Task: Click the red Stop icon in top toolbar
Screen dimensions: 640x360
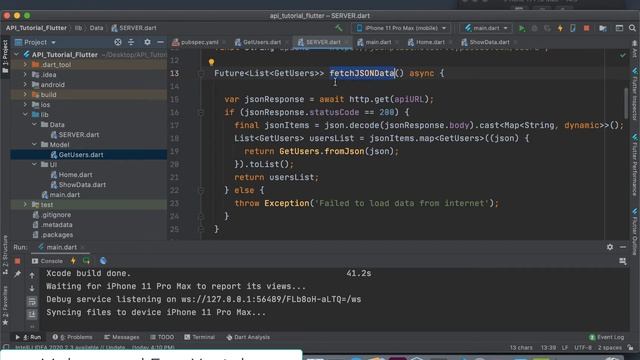Action: click(x=587, y=28)
